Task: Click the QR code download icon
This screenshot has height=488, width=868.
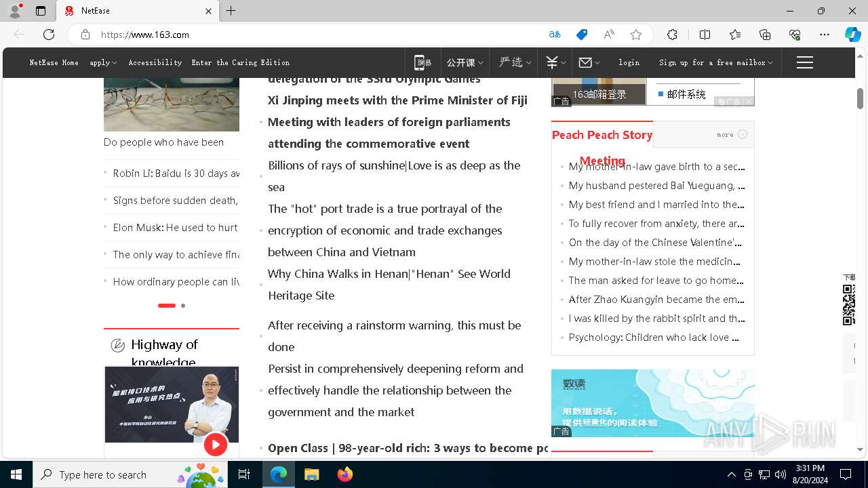Action: [849, 305]
